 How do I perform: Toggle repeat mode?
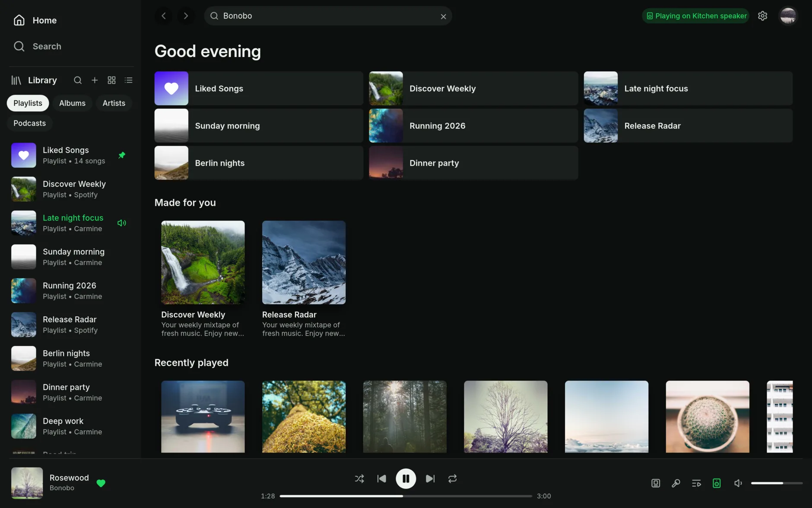pyautogui.click(x=453, y=479)
